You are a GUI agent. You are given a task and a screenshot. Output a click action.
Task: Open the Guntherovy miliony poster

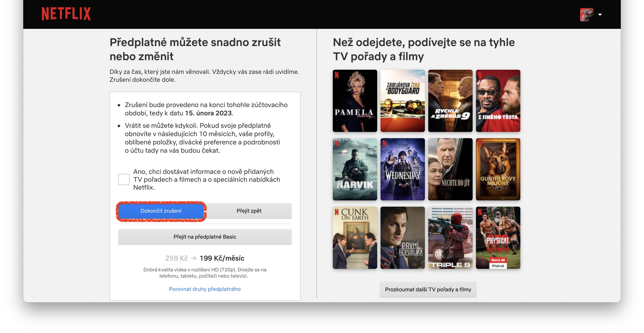[498, 169]
